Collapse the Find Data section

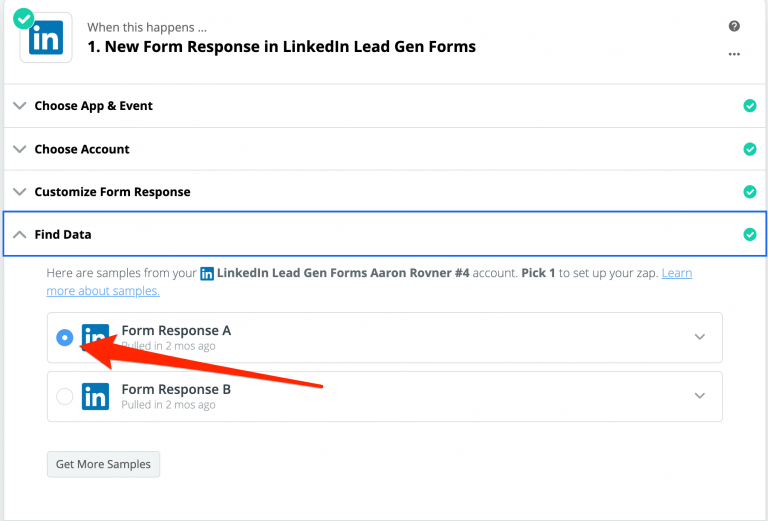[20, 235]
